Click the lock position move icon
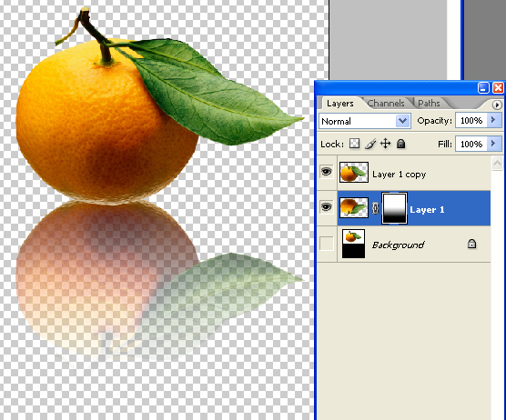The image size is (506, 420). click(386, 144)
